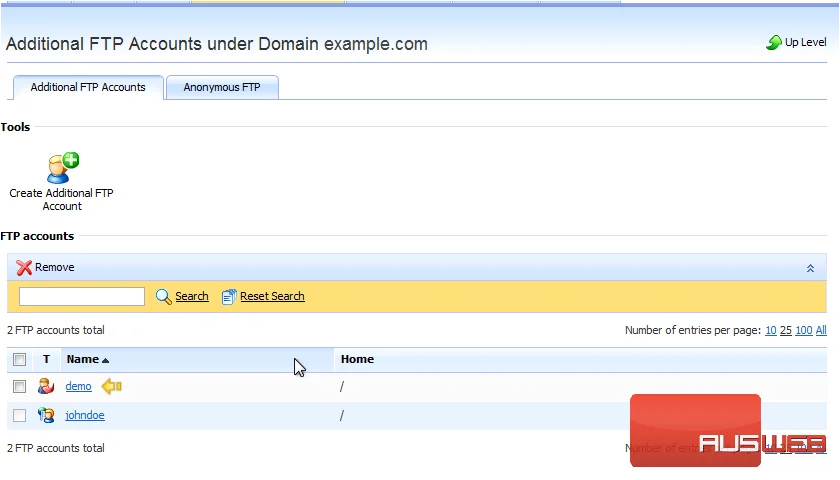Focus the FTP accounts search text field

[x=82, y=296]
